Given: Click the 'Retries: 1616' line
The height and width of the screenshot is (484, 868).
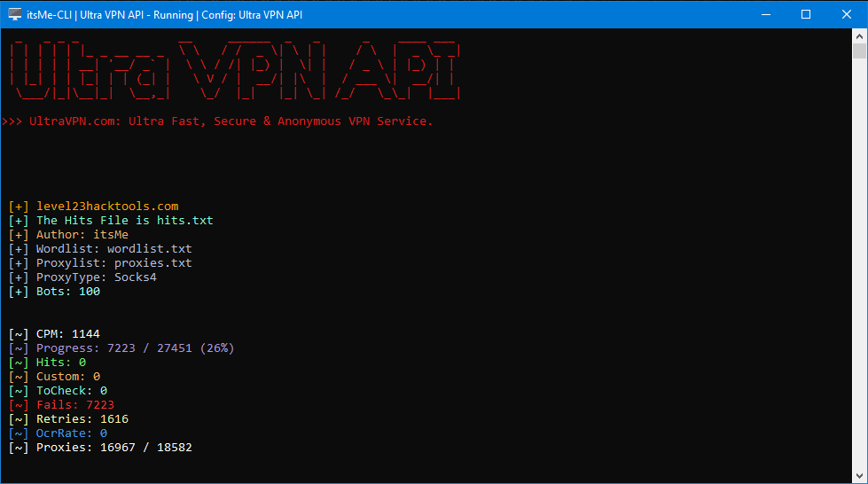Looking at the screenshot, I should (68, 419).
